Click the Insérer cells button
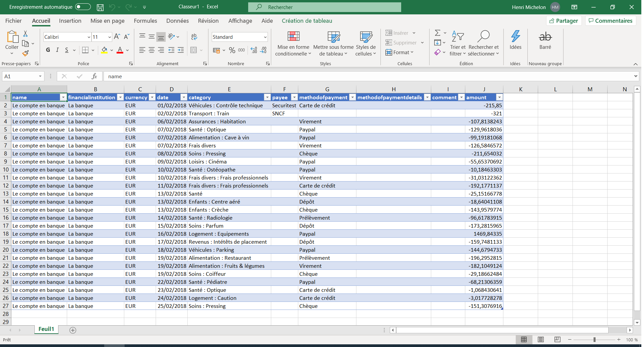The height and width of the screenshot is (347, 644). point(400,33)
